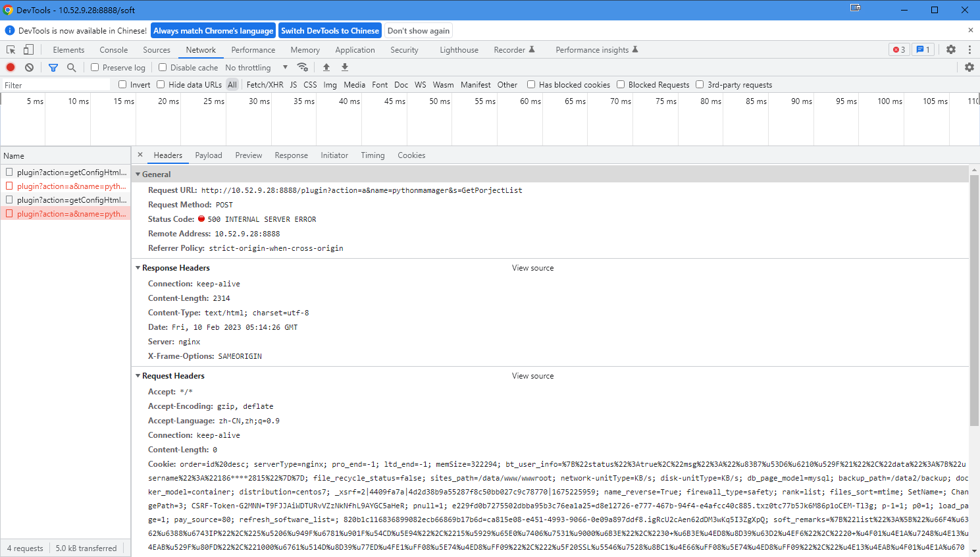
Task: Dismiss the language infobar
Action: tap(970, 30)
